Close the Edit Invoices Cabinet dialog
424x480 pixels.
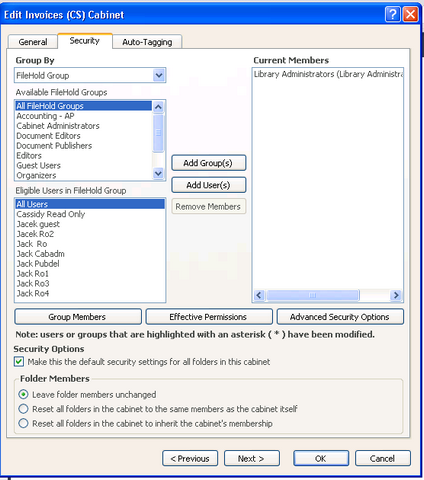[x=410, y=14]
